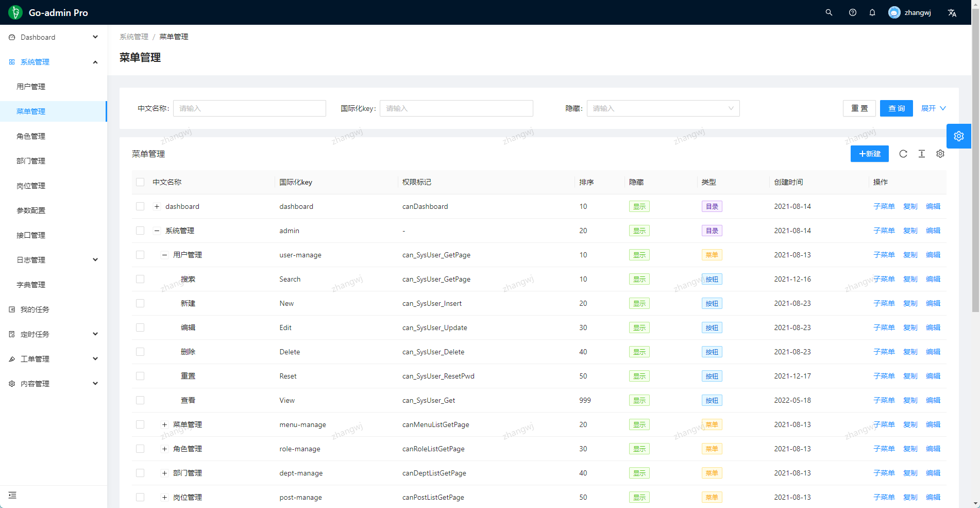This screenshot has height=508, width=980.
Task: Open 角色管理 in the sidebar
Action: coord(54,136)
